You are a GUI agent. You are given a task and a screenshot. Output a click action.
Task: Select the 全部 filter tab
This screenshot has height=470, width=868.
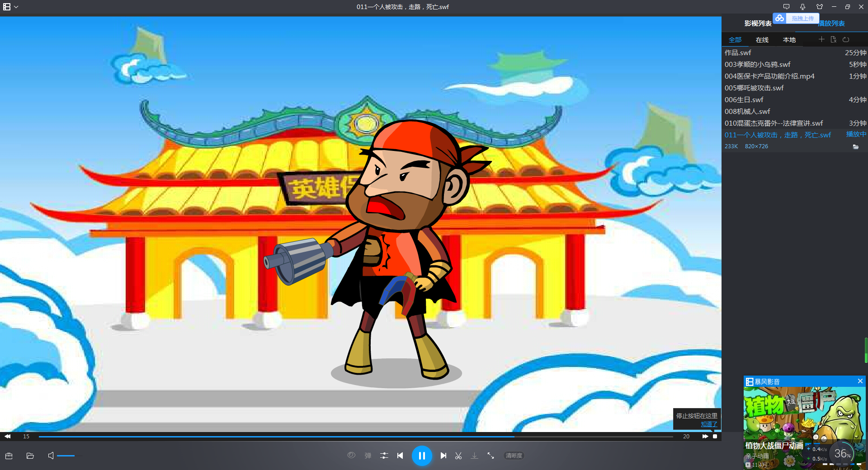click(735, 40)
